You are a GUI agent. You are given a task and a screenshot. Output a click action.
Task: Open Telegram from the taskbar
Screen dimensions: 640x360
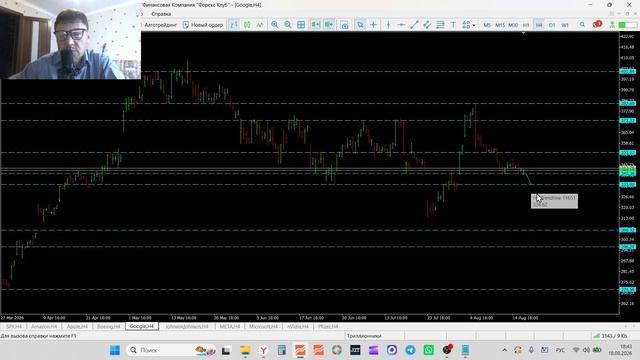(x=410, y=350)
